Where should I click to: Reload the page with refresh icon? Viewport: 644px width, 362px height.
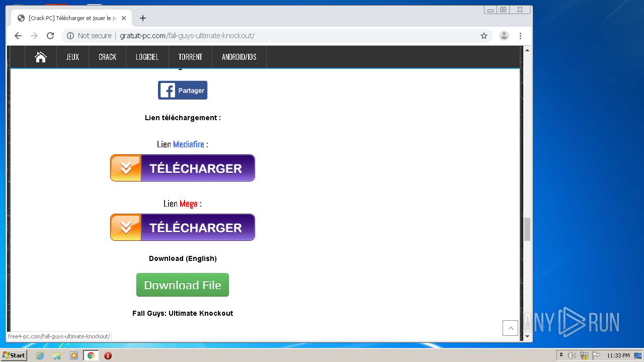point(50,36)
